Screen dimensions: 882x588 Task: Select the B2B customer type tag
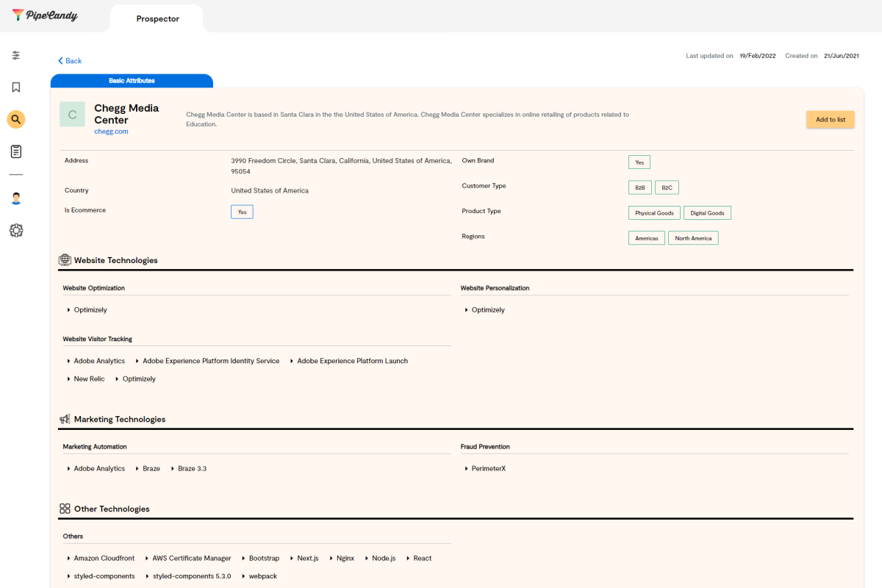(x=640, y=187)
